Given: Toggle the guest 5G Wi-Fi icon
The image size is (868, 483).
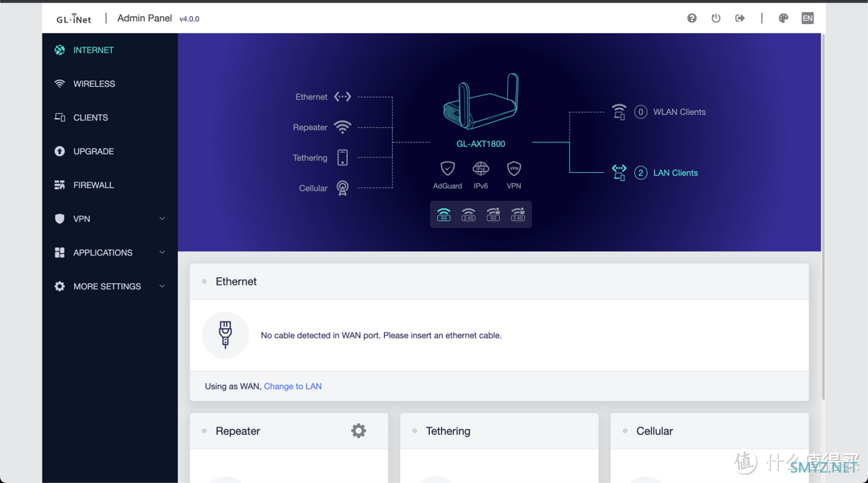Looking at the screenshot, I should [x=493, y=215].
